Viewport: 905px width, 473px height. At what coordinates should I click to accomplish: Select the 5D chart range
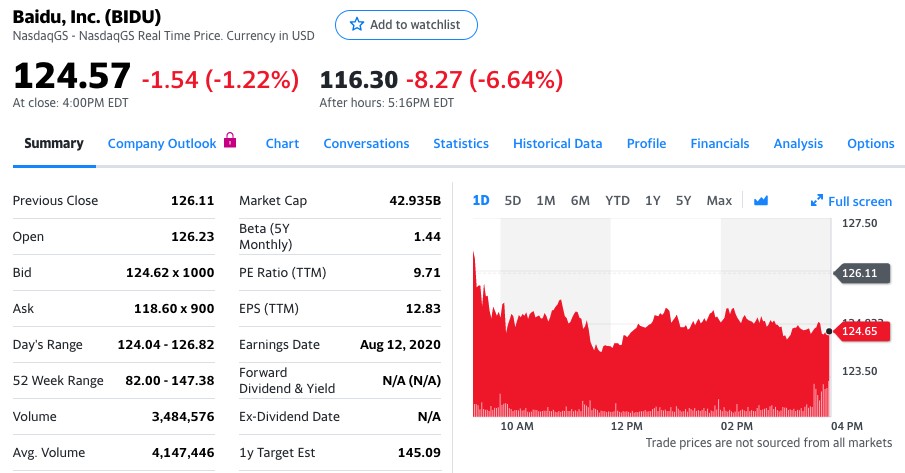click(x=513, y=200)
